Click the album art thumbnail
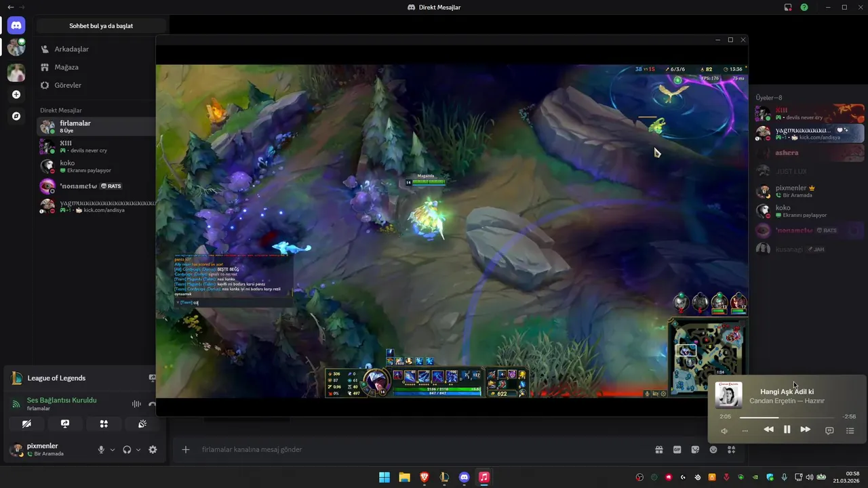This screenshot has height=488, width=868. (729, 395)
